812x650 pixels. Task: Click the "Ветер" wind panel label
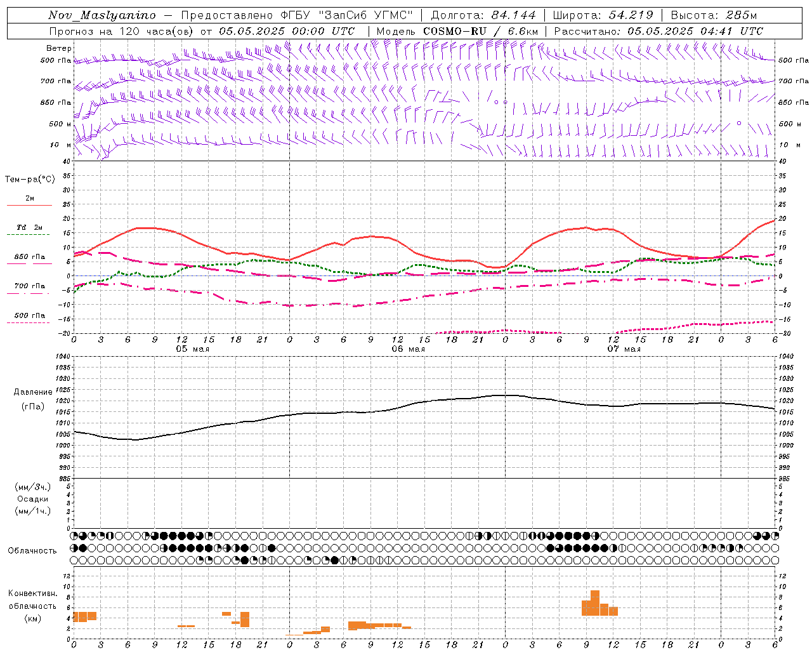pyautogui.click(x=59, y=48)
